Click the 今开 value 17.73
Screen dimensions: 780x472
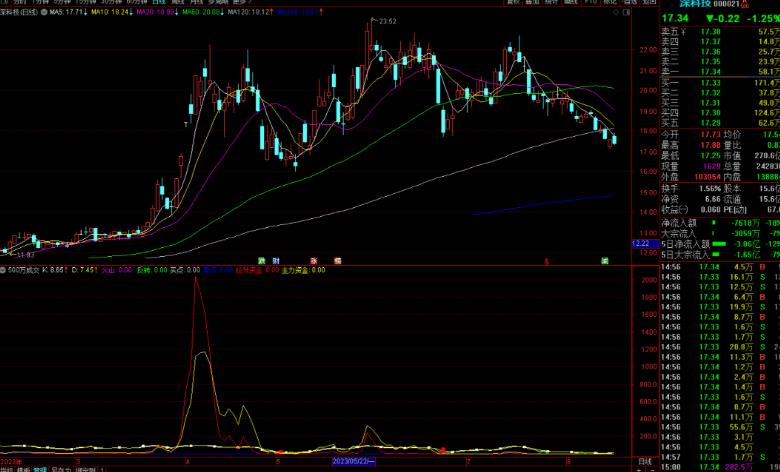(710, 135)
